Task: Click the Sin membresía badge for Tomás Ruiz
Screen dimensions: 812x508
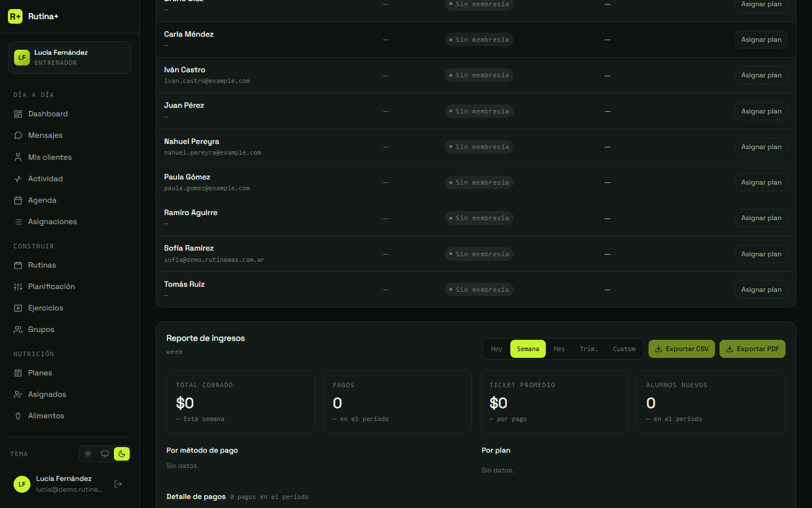Action: pos(479,290)
